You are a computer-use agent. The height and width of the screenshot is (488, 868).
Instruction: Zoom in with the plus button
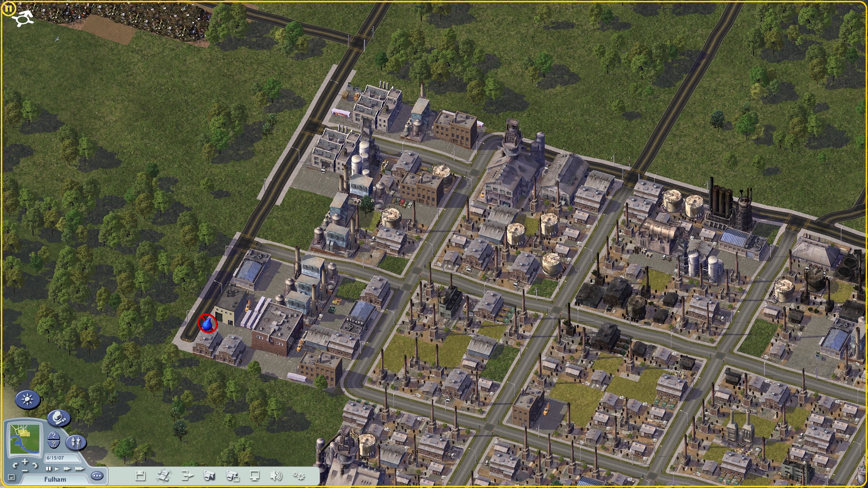24,462
